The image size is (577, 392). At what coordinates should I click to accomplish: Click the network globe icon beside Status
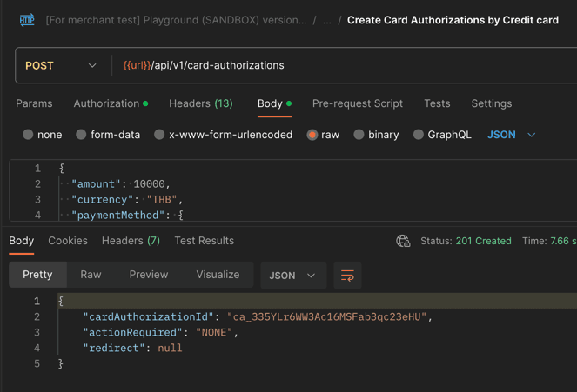(403, 241)
